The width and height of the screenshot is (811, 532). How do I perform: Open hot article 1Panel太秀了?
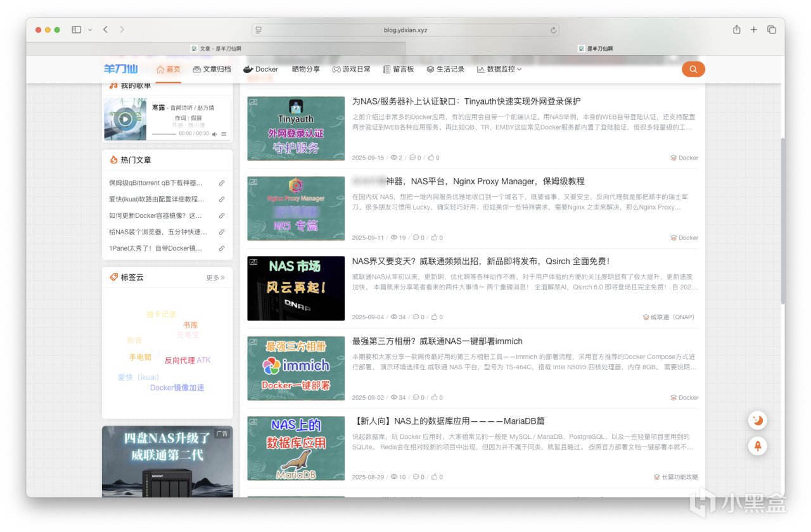point(157,248)
